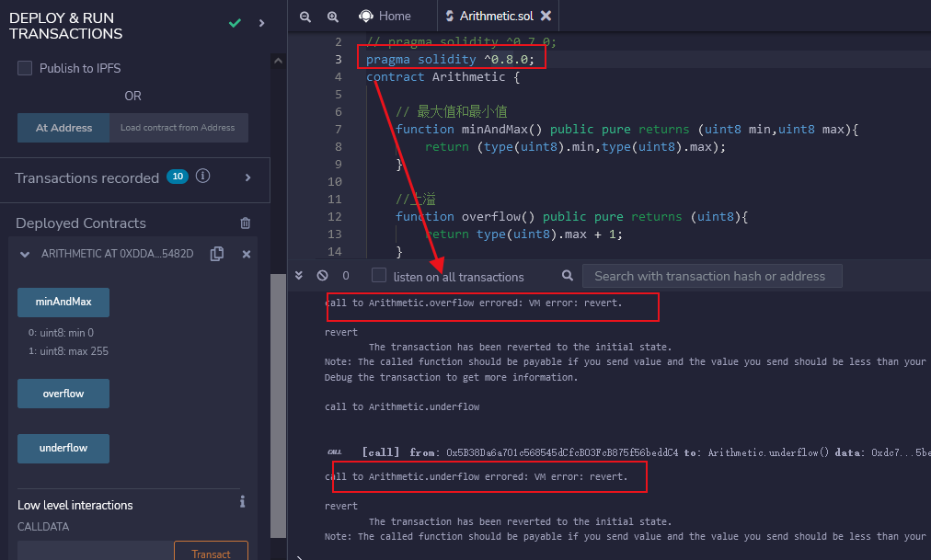Click the underflow CALL log entry
Viewport: 931px width, 560px height.
click(x=629, y=452)
